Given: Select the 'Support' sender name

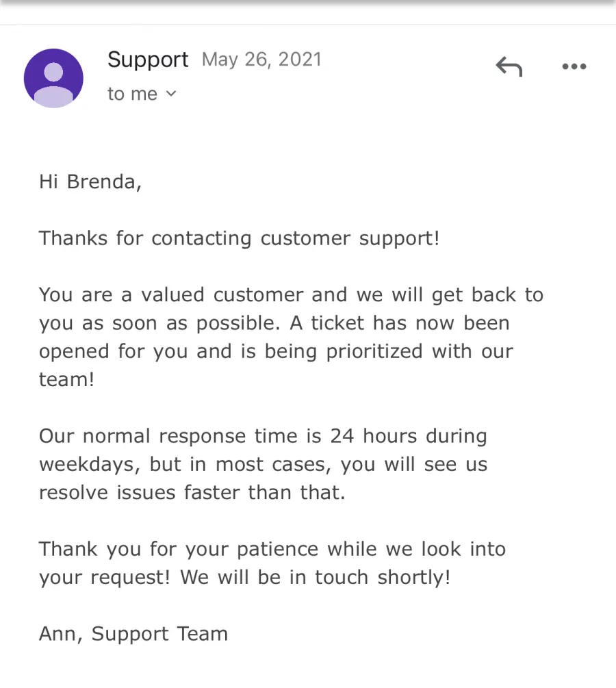Looking at the screenshot, I should 148,60.
